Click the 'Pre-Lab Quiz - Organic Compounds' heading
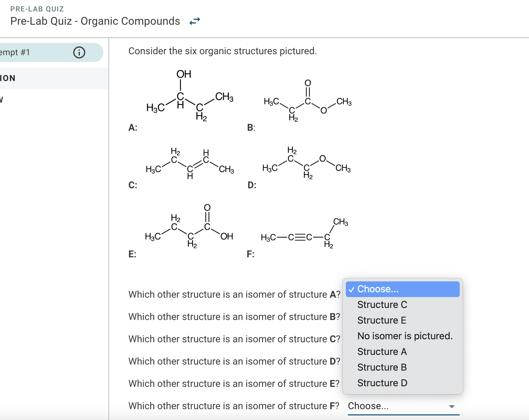This screenshot has height=420, width=529. coord(95,21)
